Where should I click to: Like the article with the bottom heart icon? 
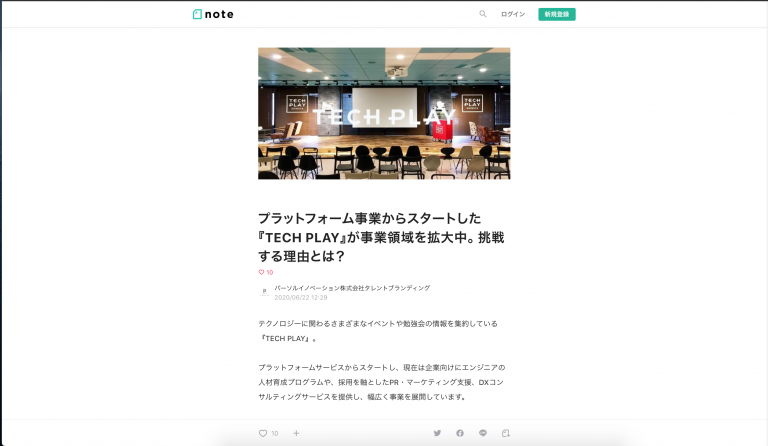(263, 433)
